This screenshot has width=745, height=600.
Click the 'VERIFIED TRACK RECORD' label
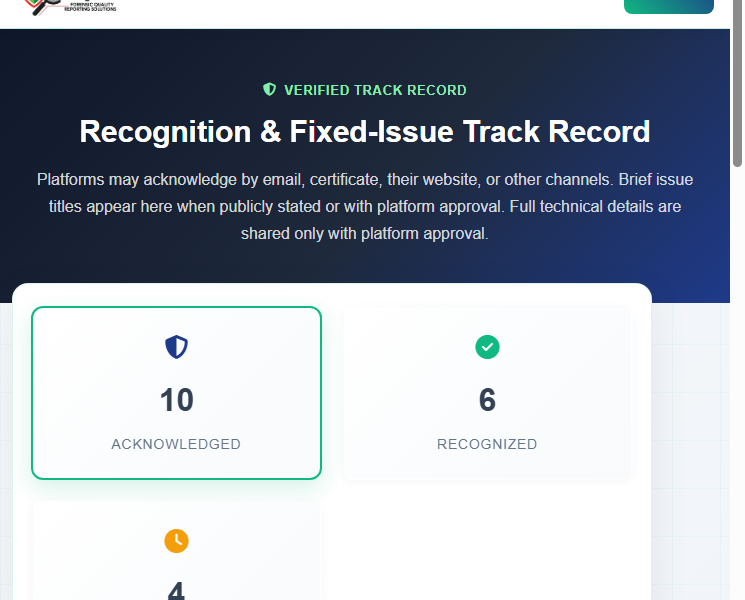[375, 90]
